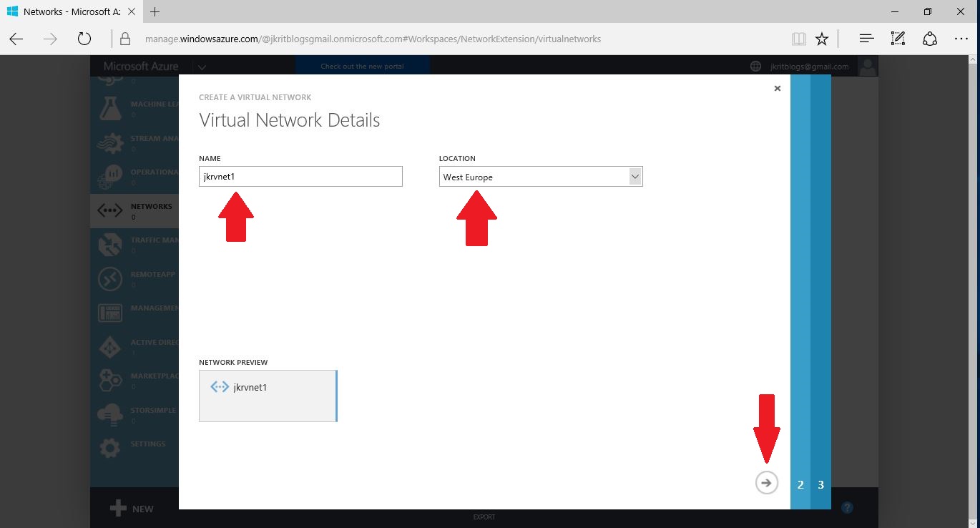Open a new browser tab
The width and height of the screenshot is (980, 528).
(x=155, y=11)
